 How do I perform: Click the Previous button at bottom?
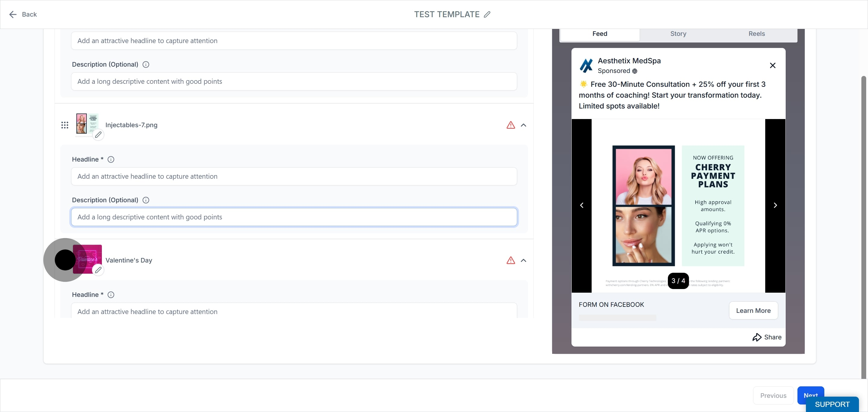click(773, 395)
